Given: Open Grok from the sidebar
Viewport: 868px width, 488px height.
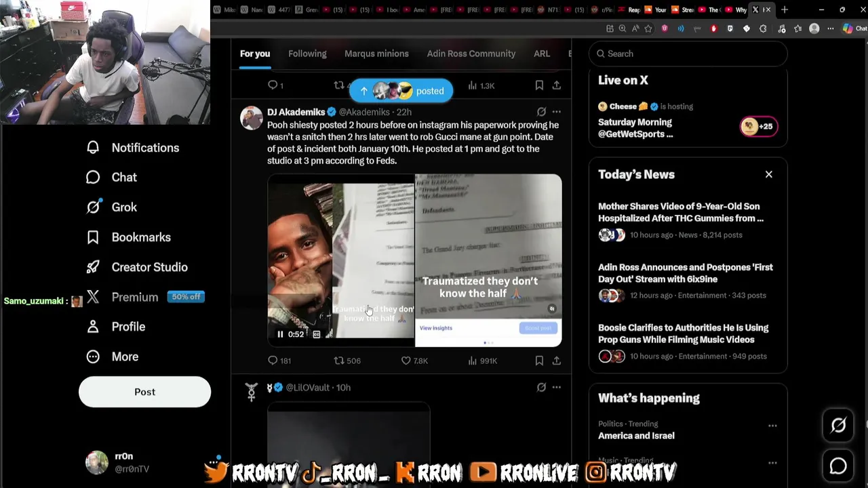Looking at the screenshot, I should (x=112, y=207).
